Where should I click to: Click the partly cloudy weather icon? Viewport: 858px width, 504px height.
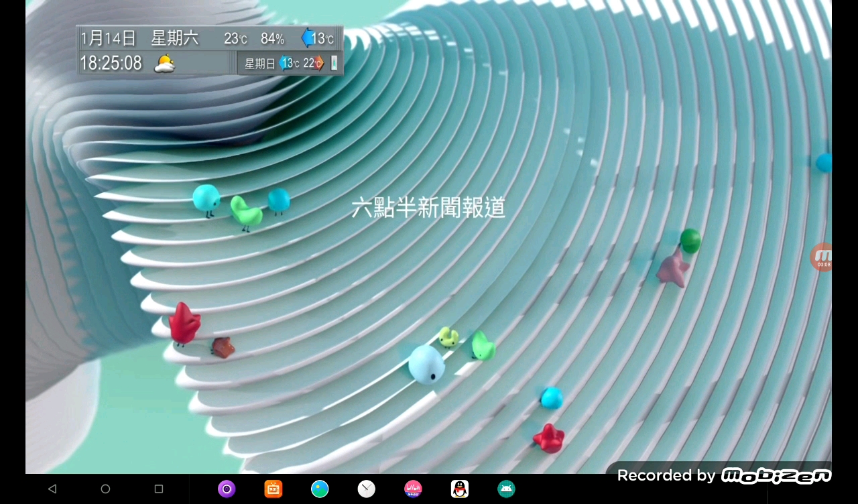pos(165,64)
